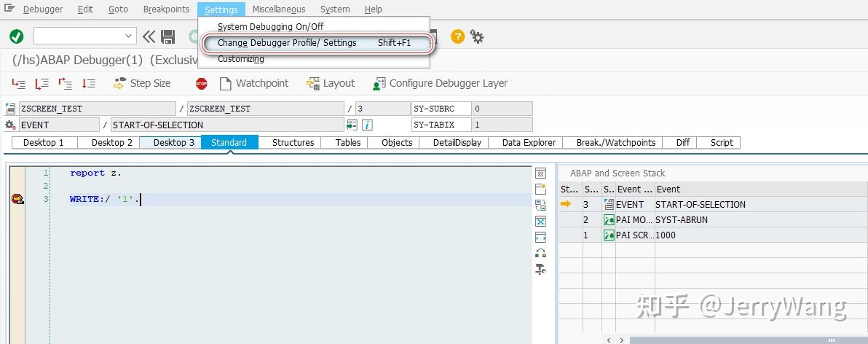The height and width of the screenshot is (344, 868).
Task: Click the icon in PAI MO... stack row
Action: pyautogui.click(x=609, y=220)
